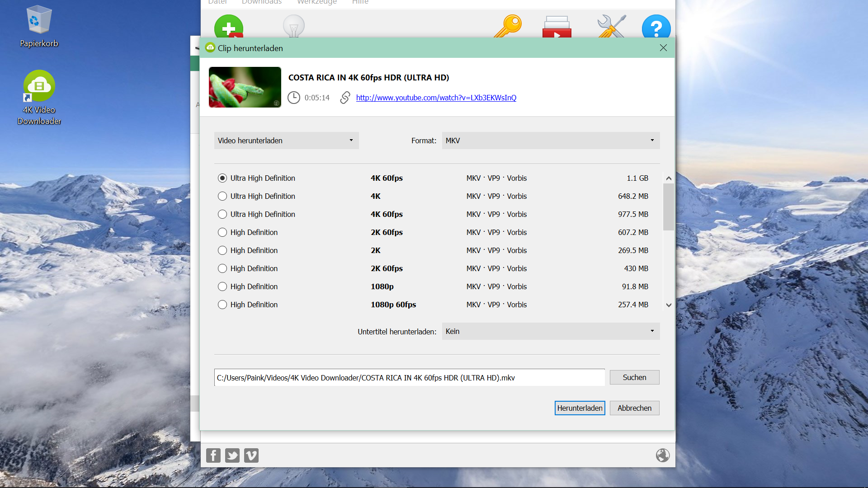The image size is (868, 488).
Task: Open the Smart Mode lightbulb icon
Action: click(x=293, y=27)
